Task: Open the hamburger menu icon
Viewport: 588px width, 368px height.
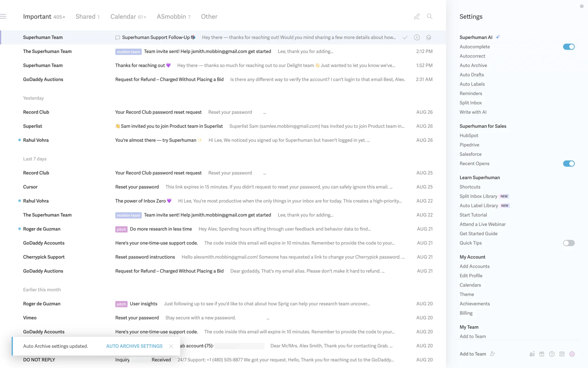Action: click(3, 17)
